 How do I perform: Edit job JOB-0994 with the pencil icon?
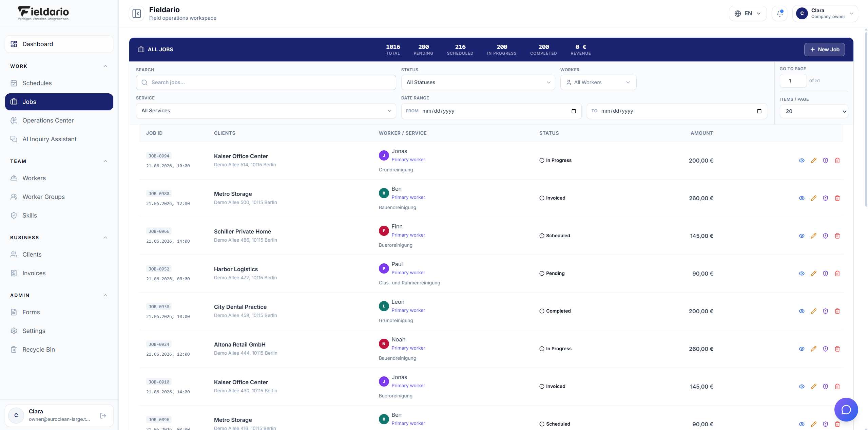813,161
